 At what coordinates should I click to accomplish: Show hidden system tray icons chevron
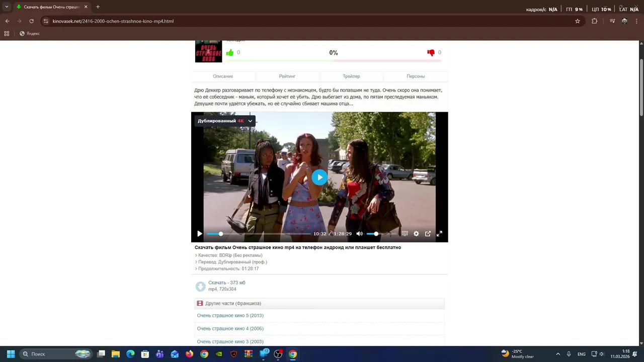pyautogui.click(x=557, y=354)
